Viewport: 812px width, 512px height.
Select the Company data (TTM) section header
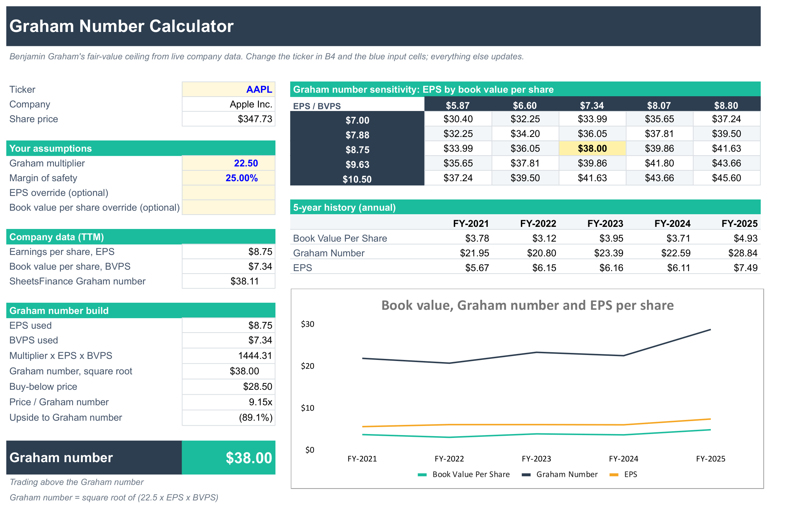[x=141, y=237]
